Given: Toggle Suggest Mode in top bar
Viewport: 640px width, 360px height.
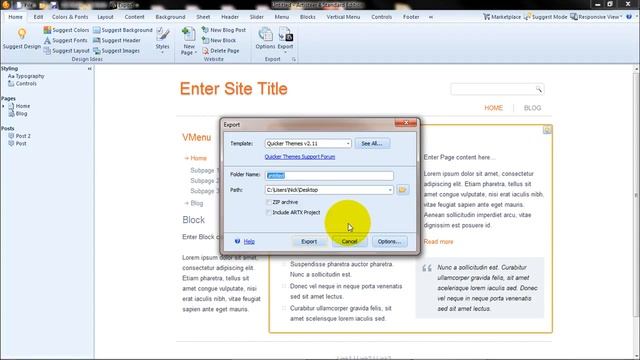Looking at the screenshot, I should tap(546, 17).
